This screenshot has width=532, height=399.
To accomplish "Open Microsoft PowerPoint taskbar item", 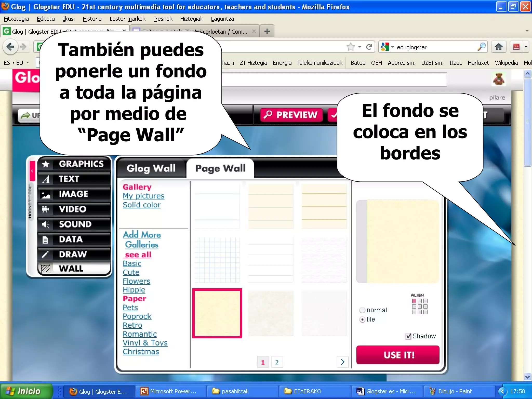I will click(x=171, y=391).
